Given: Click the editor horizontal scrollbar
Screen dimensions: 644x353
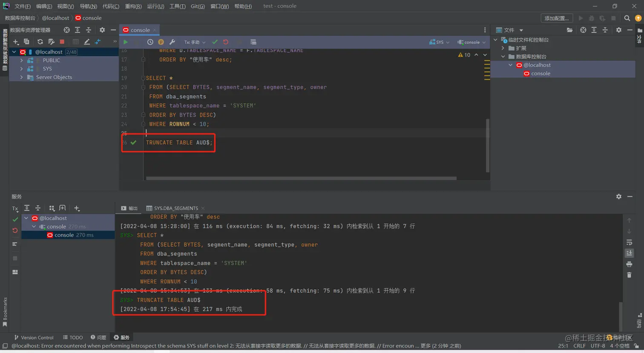Looking at the screenshot, I should (x=301, y=178).
